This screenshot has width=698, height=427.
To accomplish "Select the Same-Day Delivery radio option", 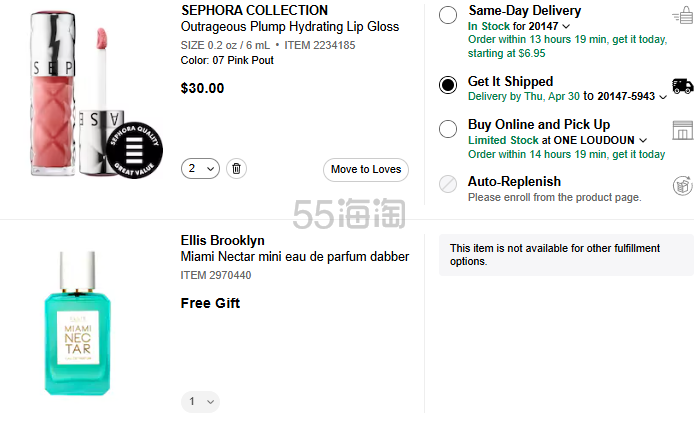I will coord(448,14).
